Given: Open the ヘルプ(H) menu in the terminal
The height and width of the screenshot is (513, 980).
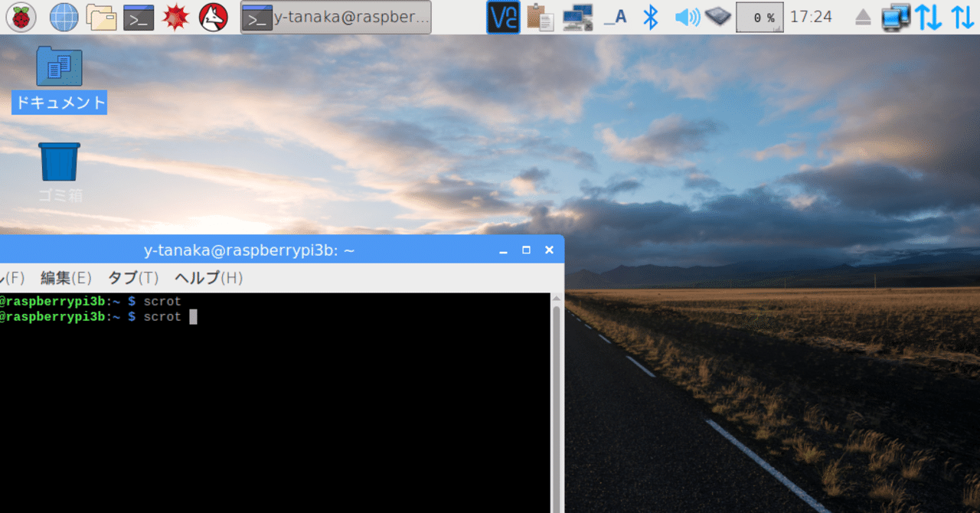Looking at the screenshot, I should click(209, 278).
